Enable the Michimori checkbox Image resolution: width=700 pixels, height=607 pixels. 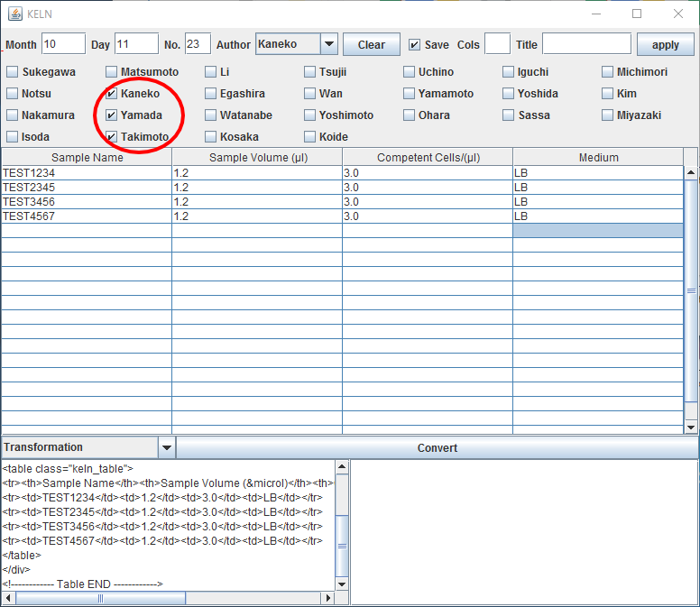tap(607, 72)
